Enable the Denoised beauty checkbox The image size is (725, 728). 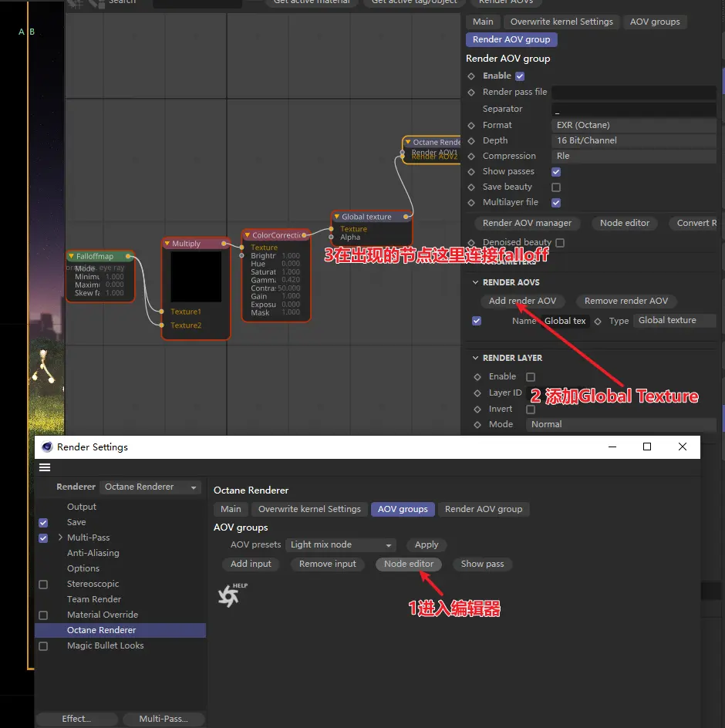560,243
